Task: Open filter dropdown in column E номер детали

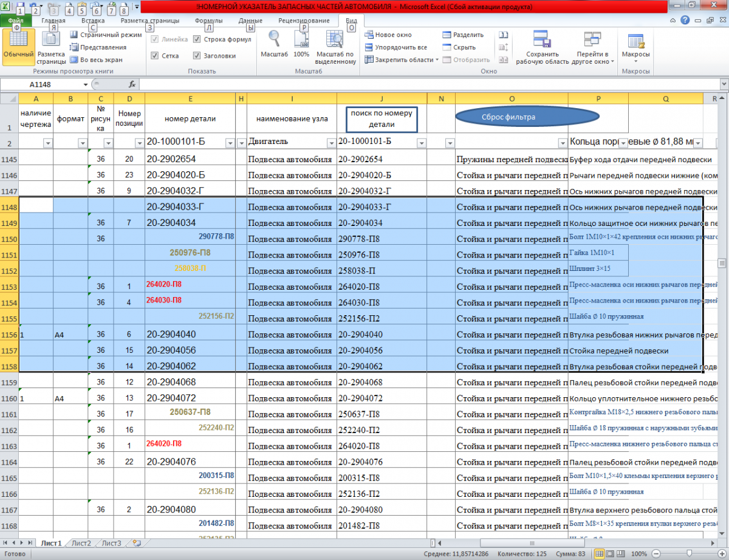Action: tap(230, 143)
